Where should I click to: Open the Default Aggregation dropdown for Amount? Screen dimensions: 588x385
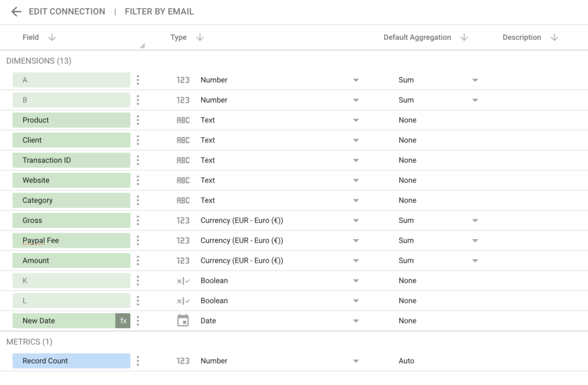(x=475, y=260)
